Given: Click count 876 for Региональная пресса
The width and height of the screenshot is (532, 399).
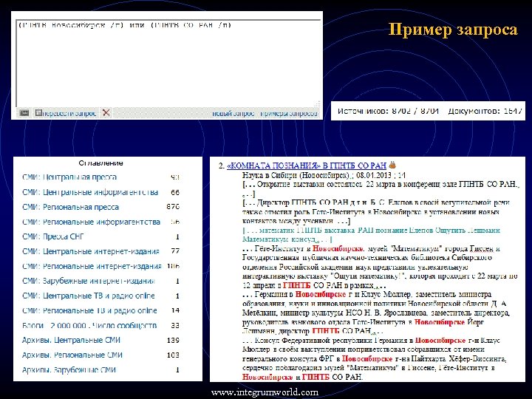Looking at the screenshot, I should 173,207.
